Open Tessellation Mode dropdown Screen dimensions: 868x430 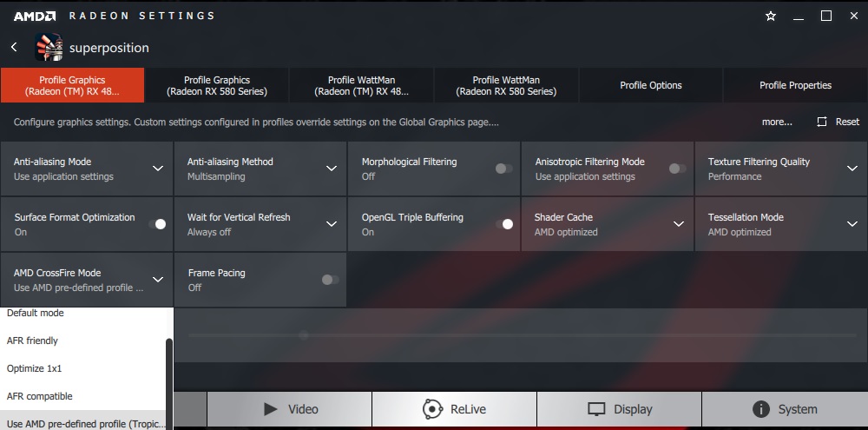pyautogui.click(x=852, y=224)
